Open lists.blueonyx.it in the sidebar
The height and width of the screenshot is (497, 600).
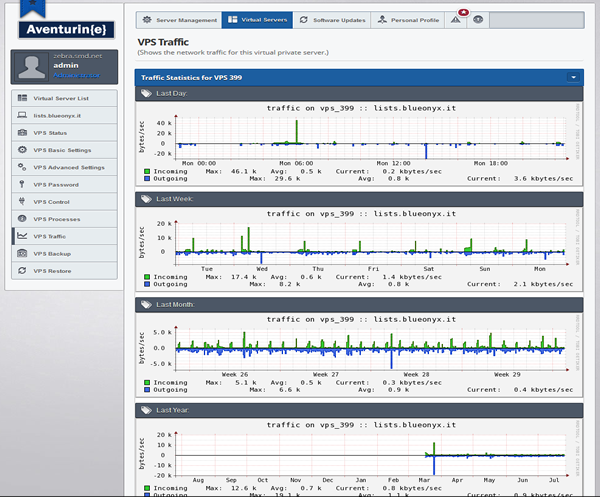point(64,116)
